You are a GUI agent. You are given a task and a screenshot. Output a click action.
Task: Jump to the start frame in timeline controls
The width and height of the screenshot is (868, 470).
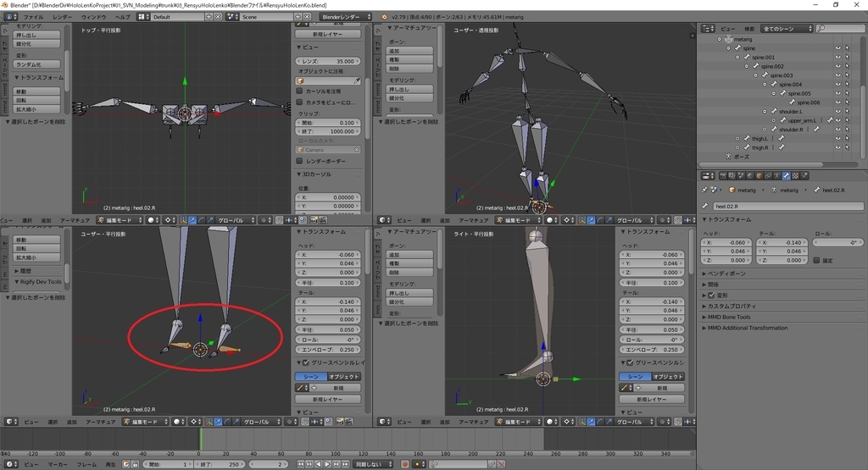point(301,464)
